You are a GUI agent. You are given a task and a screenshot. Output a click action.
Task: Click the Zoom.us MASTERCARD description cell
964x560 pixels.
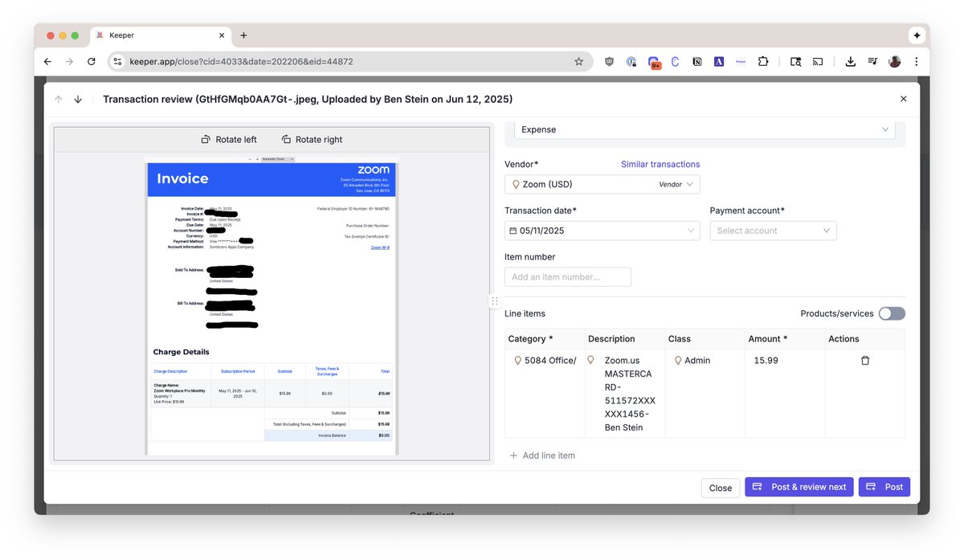tap(625, 394)
